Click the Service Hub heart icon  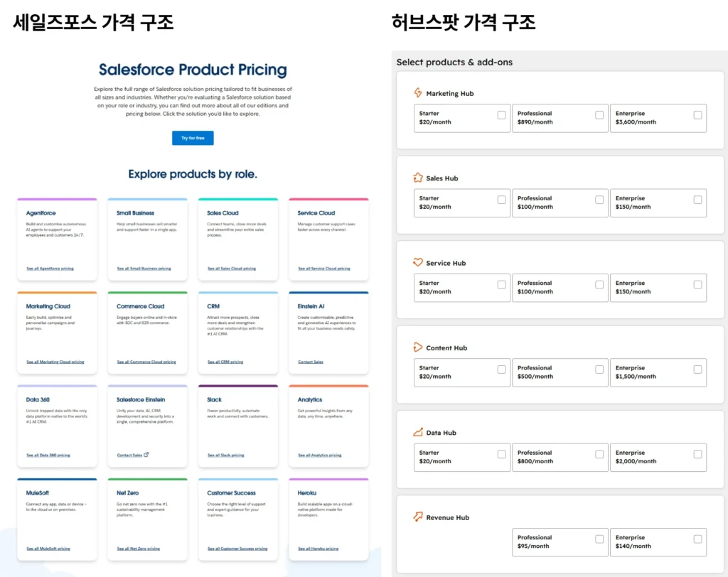(418, 262)
